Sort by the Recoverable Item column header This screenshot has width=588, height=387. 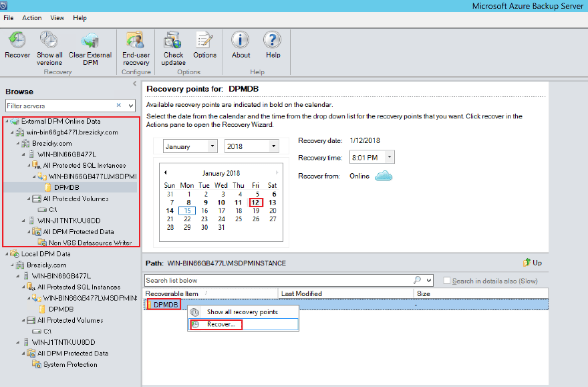[x=211, y=293]
